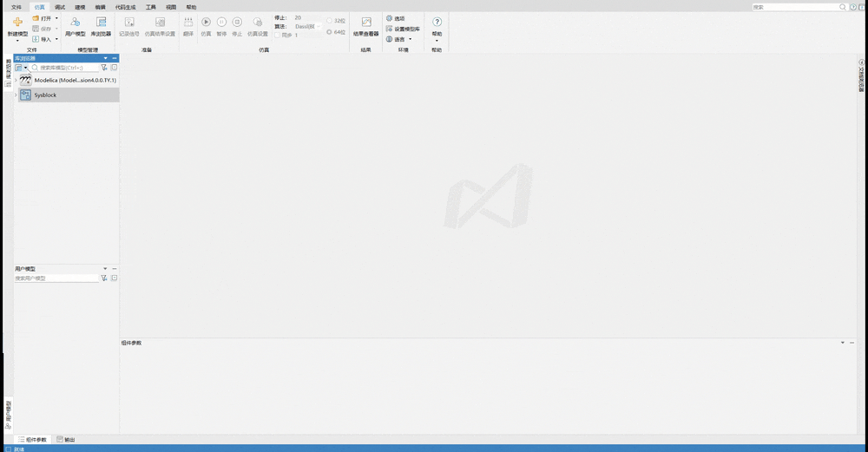This screenshot has height=452, width=868.
Task: Pause simulation with 暂停 icon
Action: click(x=221, y=22)
